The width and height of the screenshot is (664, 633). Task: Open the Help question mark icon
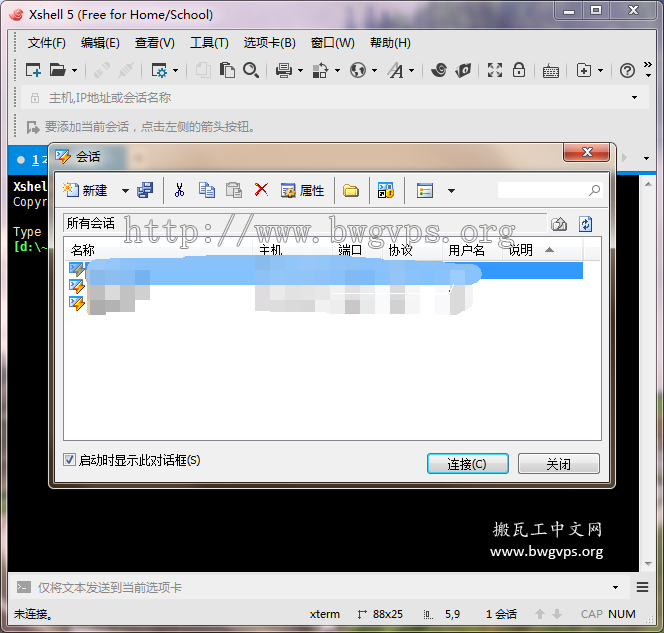[x=627, y=70]
